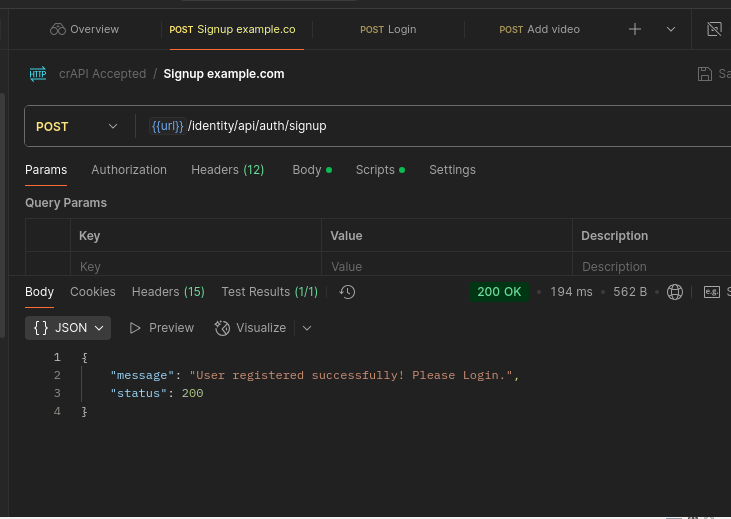Click the Value column header

click(x=346, y=235)
